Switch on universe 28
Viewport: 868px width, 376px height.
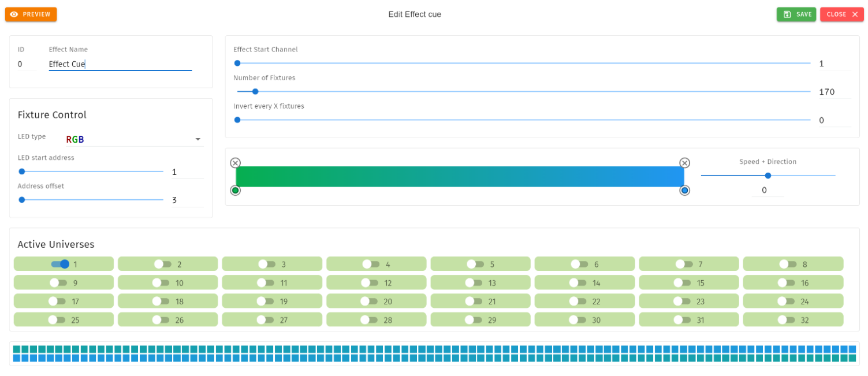coord(370,320)
